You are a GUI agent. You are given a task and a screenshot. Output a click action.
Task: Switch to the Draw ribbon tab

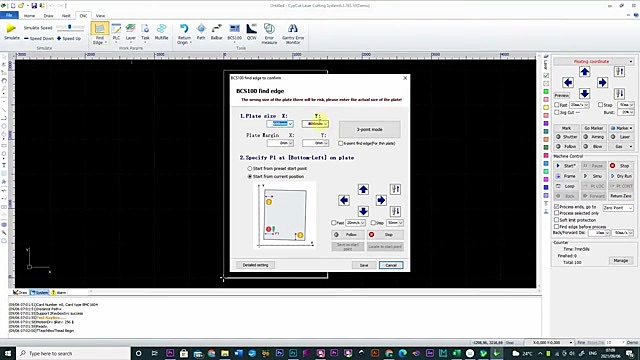(x=49, y=16)
